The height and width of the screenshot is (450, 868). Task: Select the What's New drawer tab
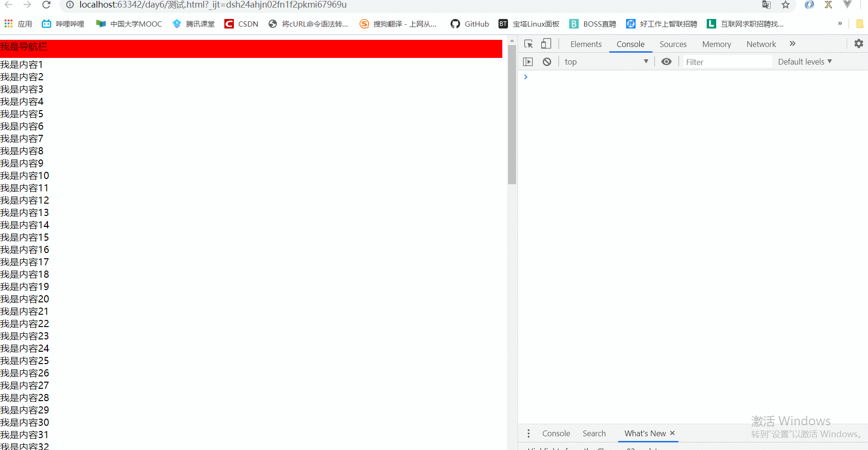tap(645, 433)
